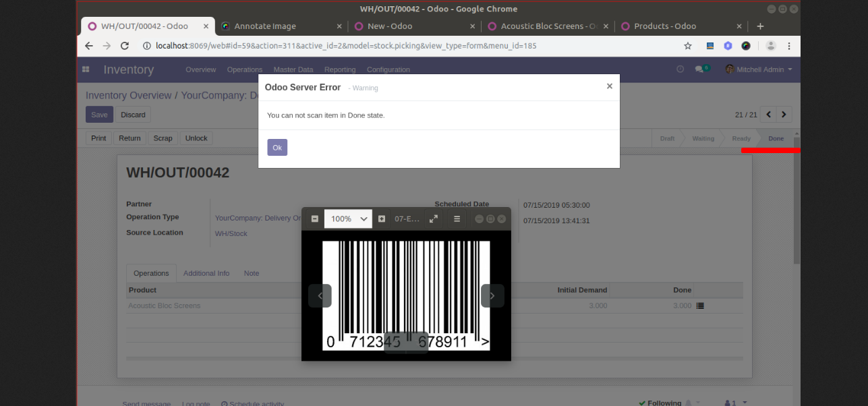Zoom in with the plus icon
The image size is (868, 406).
pyautogui.click(x=382, y=219)
